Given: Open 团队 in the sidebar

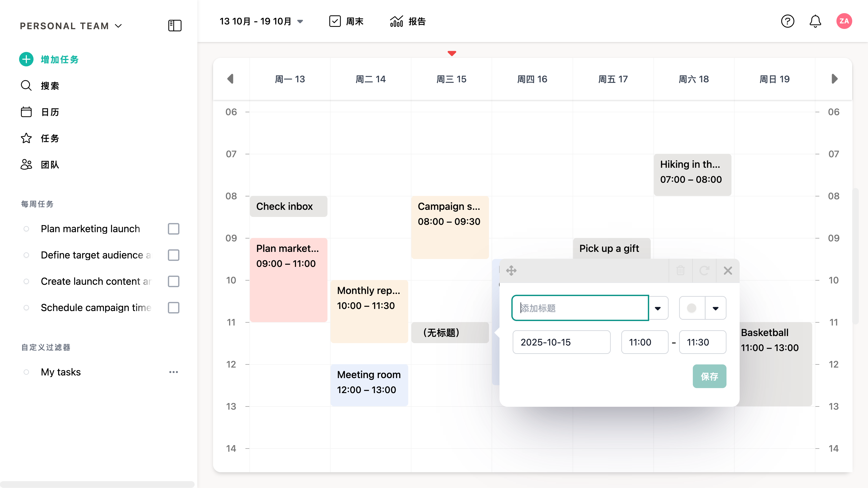Looking at the screenshot, I should 49,165.
